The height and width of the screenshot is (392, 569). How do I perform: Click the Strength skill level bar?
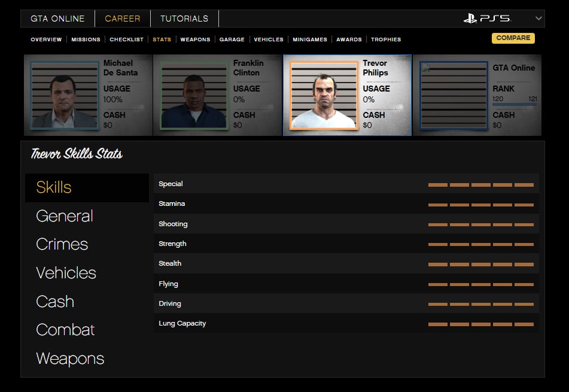[481, 245]
